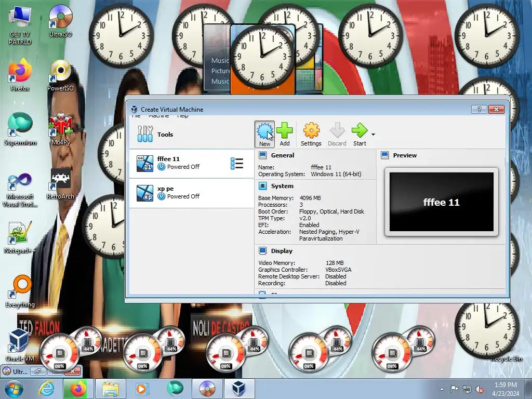The height and width of the screenshot is (399, 532).
Task: Select the Tools entry in VirtualBox
Action: [x=191, y=135]
